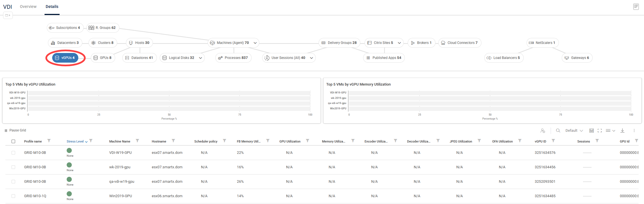Select the NetScalers 1 node
Screen dimensions: 644x204
click(x=542, y=43)
